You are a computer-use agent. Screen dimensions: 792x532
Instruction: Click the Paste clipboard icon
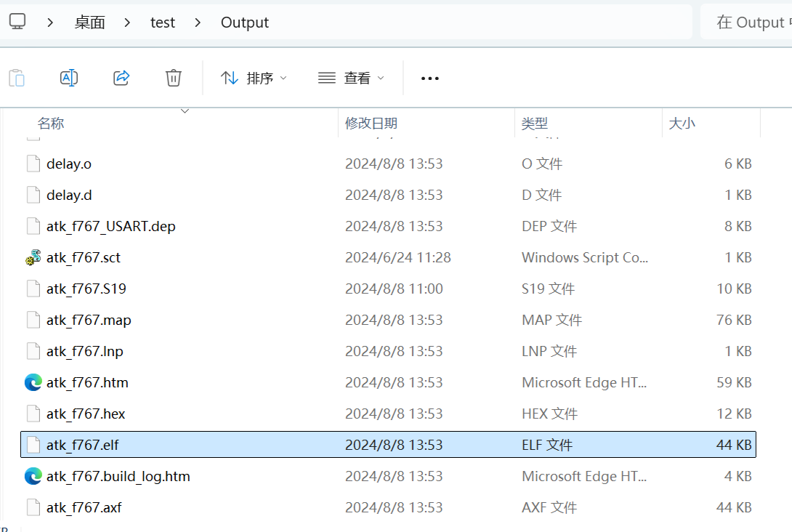(x=17, y=78)
